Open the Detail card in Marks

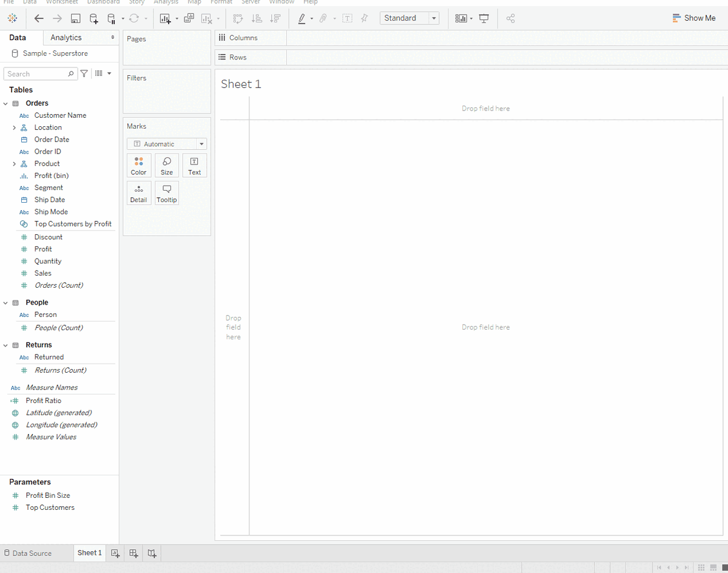[139, 192]
